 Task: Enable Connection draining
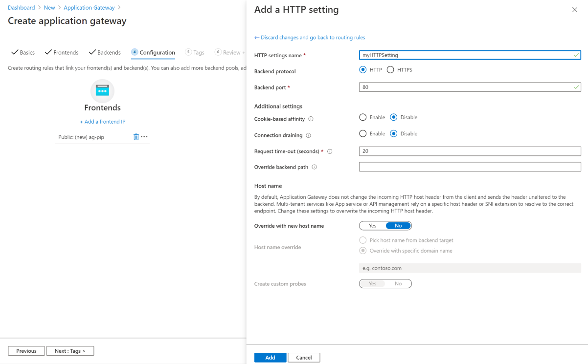[362, 133]
